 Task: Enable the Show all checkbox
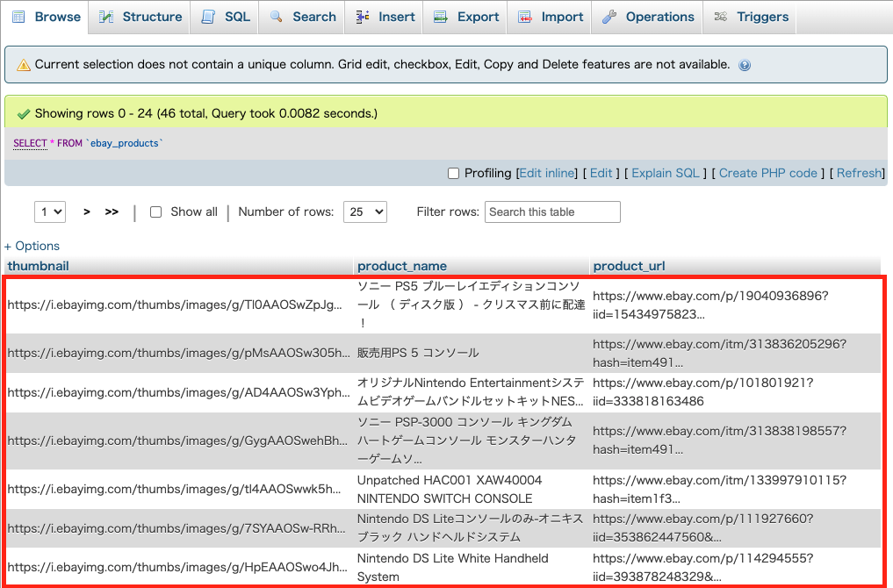[x=155, y=212]
